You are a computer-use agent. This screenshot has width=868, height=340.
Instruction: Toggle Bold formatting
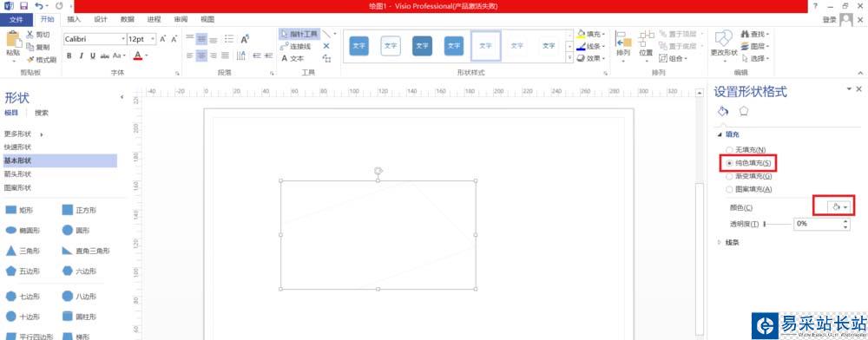point(69,56)
